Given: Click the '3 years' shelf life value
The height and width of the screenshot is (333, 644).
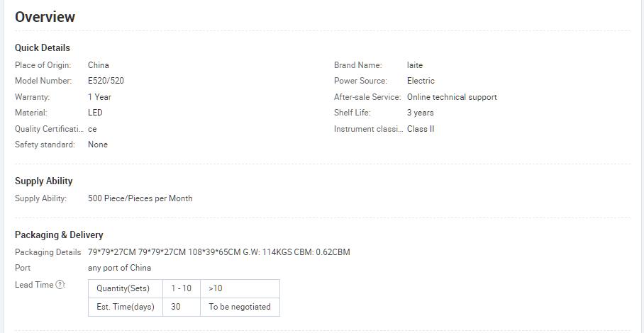Looking at the screenshot, I should click(x=421, y=113).
